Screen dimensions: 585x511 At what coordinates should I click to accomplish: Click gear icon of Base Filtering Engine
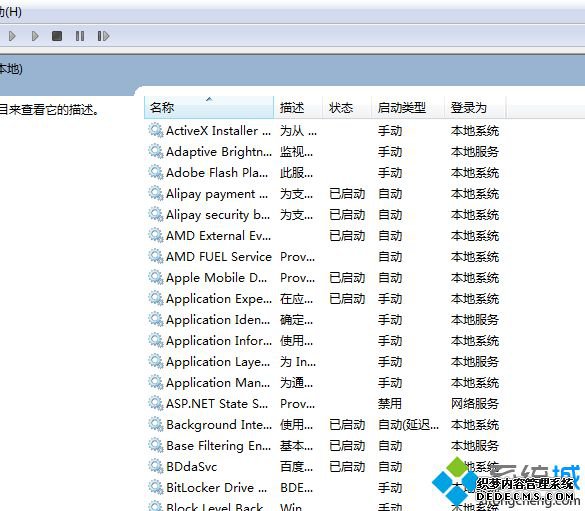(x=156, y=445)
